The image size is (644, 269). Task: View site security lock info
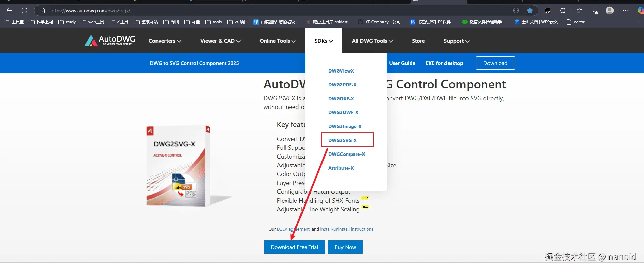point(42,11)
